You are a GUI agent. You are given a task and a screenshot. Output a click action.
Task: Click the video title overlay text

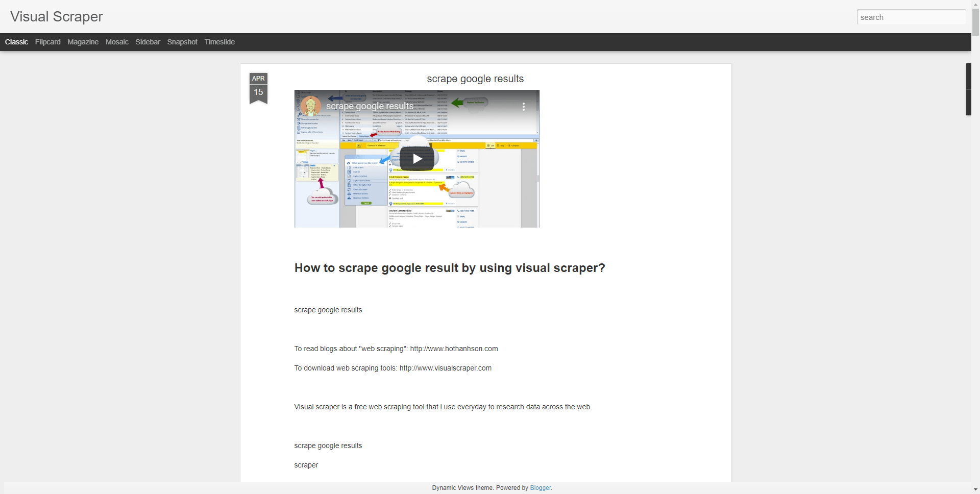370,106
